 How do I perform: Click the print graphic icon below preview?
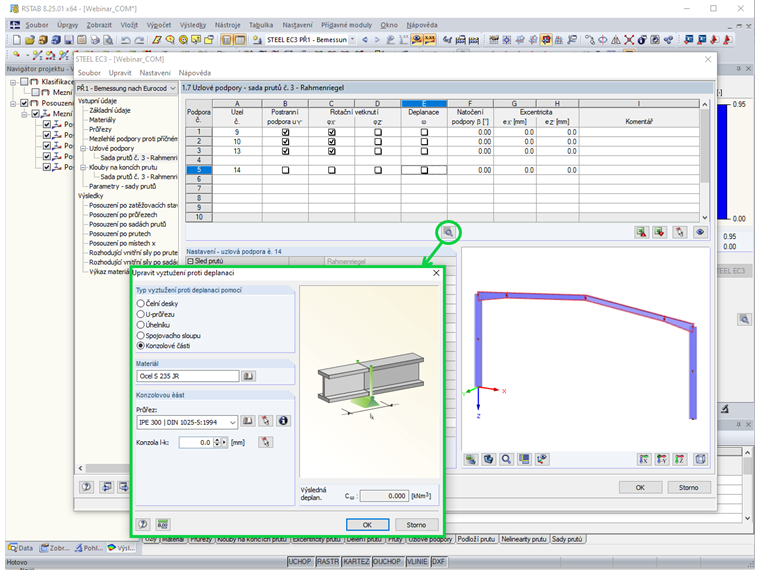(x=470, y=459)
